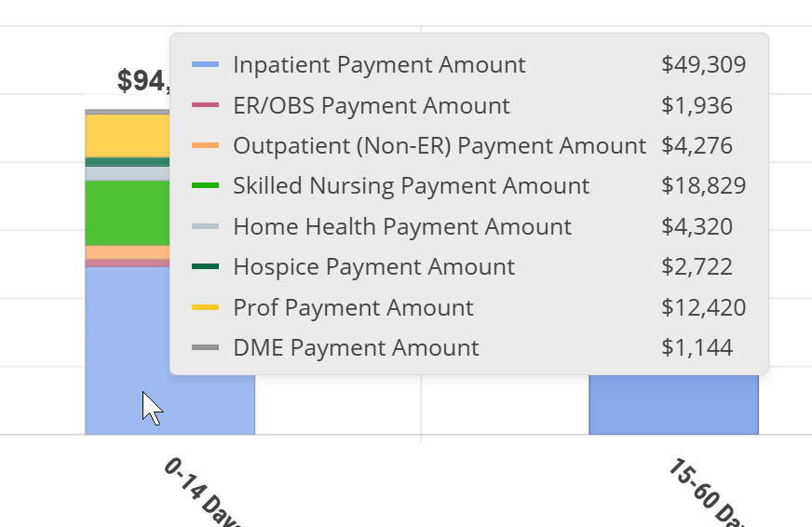This screenshot has width=812, height=527.
Task: Click the $18,829 Skilled Nursing value
Action: click(703, 186)
